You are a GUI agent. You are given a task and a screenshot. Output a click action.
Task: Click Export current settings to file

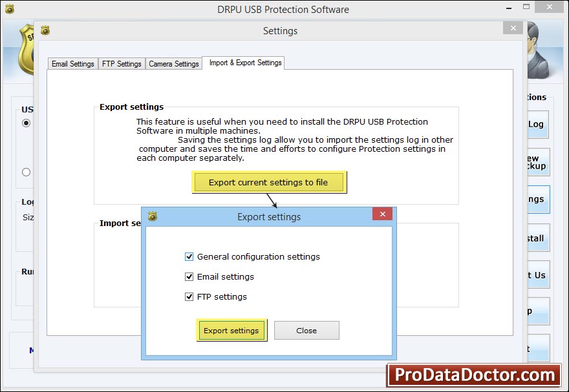pyautogui.click(x=269, y=181)
